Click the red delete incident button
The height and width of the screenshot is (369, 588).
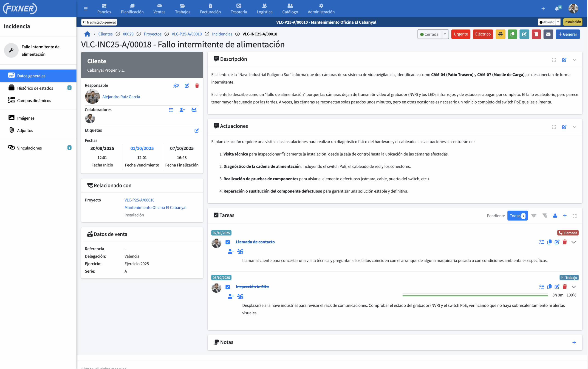click(x=536, y=34)
